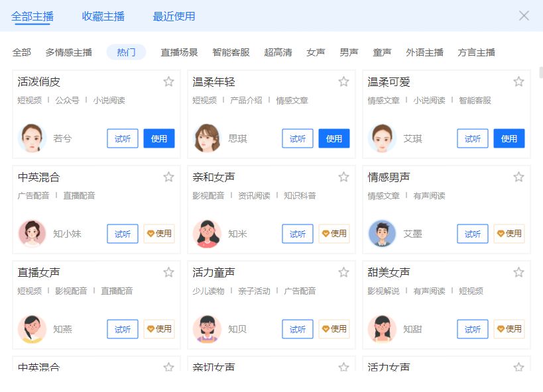Screen dimensions: 543x392
Task: Click the 知米 avatar
Action: (x=207, y=234)
